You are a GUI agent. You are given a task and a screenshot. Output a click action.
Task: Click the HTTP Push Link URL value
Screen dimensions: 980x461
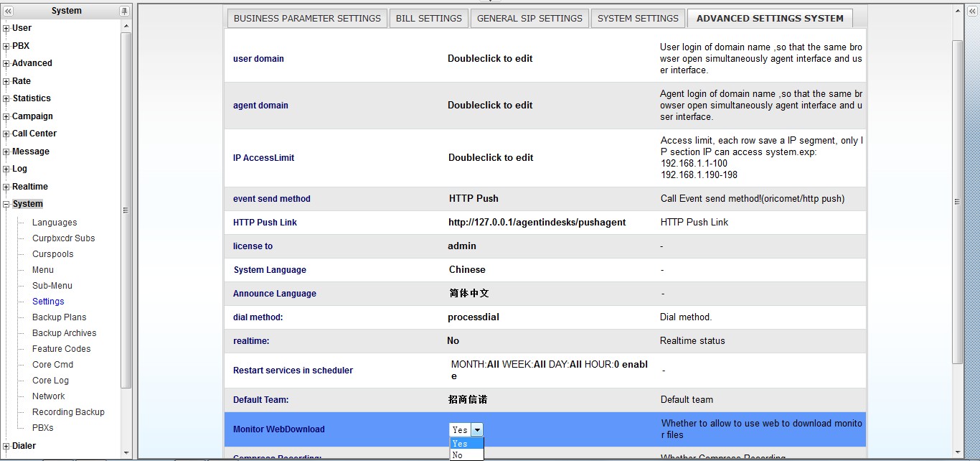(537, 223)
